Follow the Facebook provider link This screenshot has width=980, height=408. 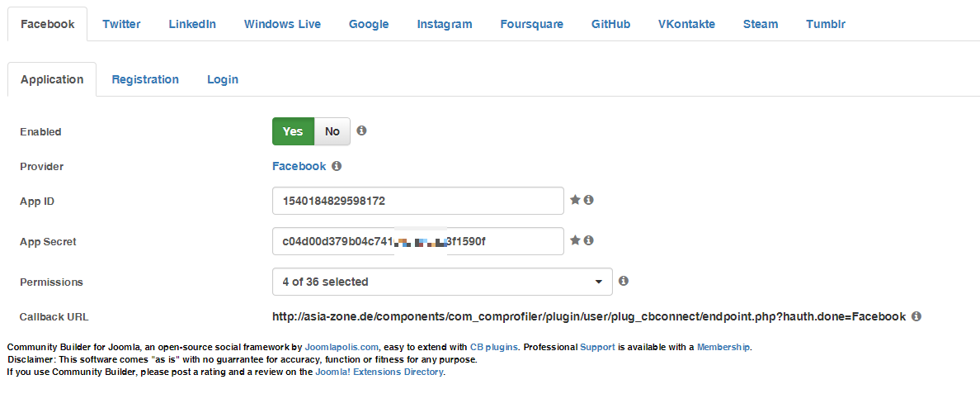point(299,166)
